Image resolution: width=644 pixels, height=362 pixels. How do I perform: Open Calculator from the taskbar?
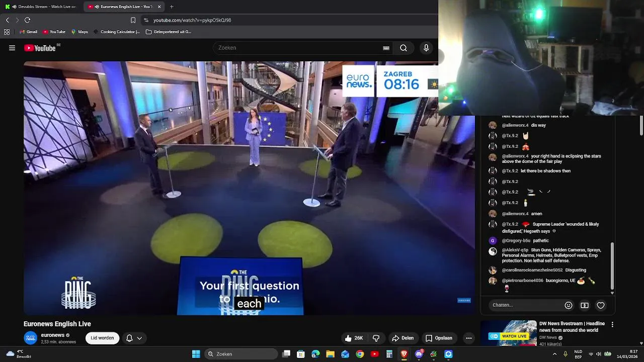389,354
